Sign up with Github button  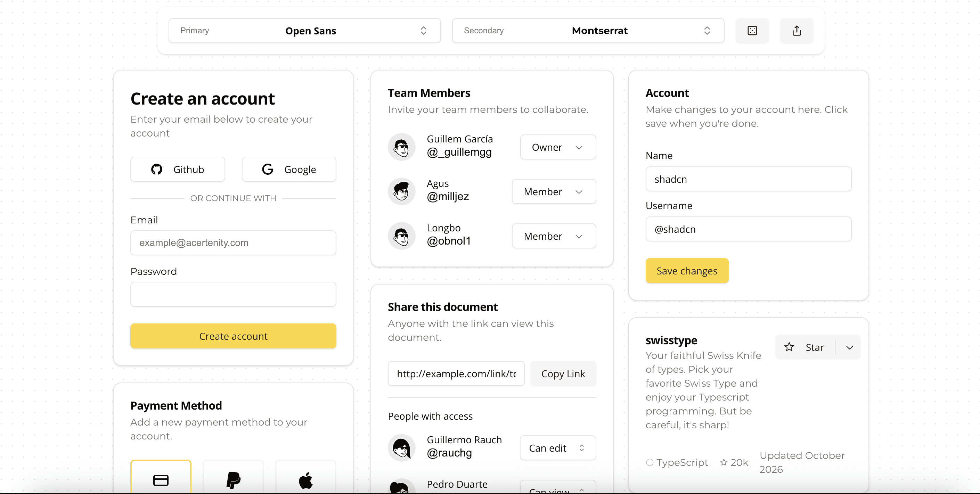point(177,169)
